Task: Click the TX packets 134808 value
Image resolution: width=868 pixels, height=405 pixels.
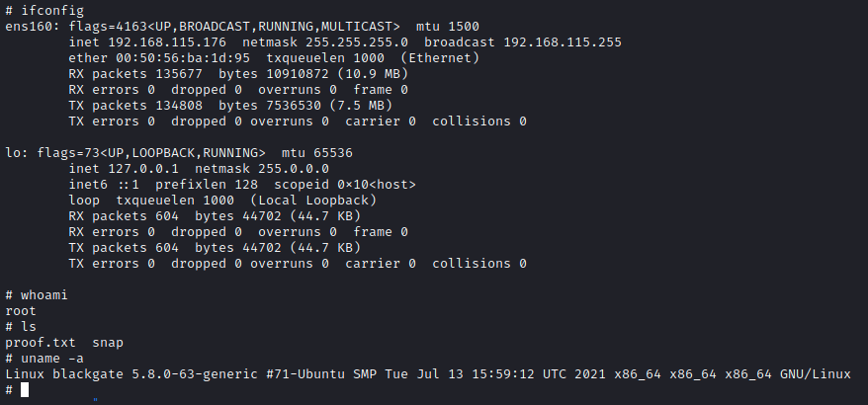Action: pyautogui.click(x=179, y=105)
